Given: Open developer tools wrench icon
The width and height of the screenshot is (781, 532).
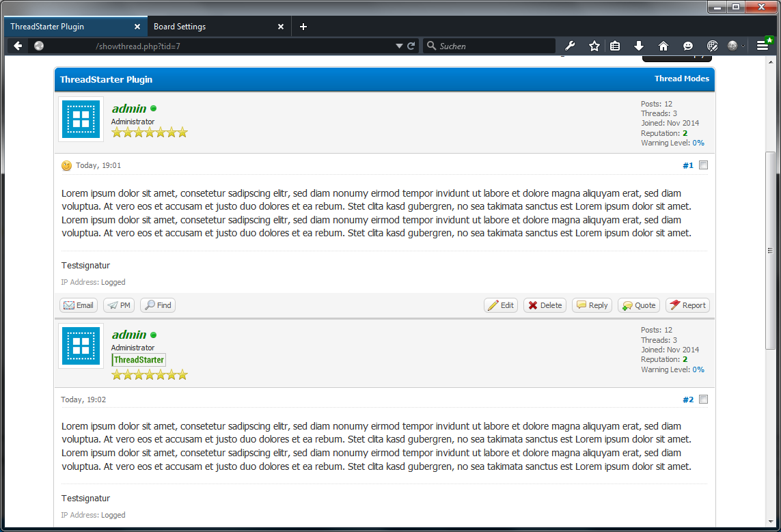Looking at the screenshot, I should pyautogui.click(x=570, y=46).
